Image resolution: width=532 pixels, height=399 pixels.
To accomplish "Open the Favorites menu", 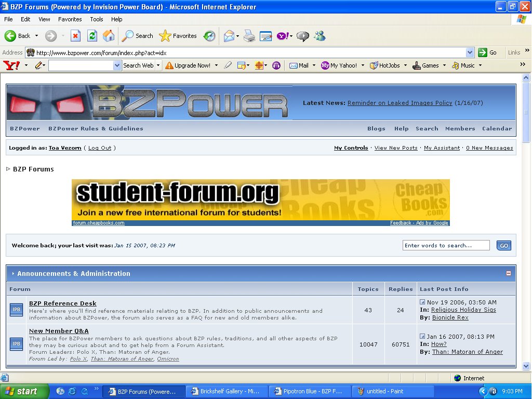I will click(x=70, y=19).
